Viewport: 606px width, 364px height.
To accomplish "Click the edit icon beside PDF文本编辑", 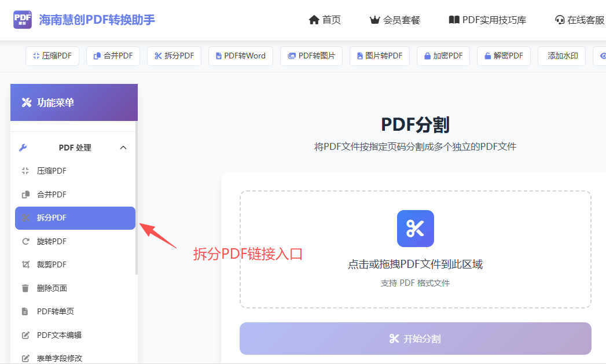I will [x=25, y=335].
